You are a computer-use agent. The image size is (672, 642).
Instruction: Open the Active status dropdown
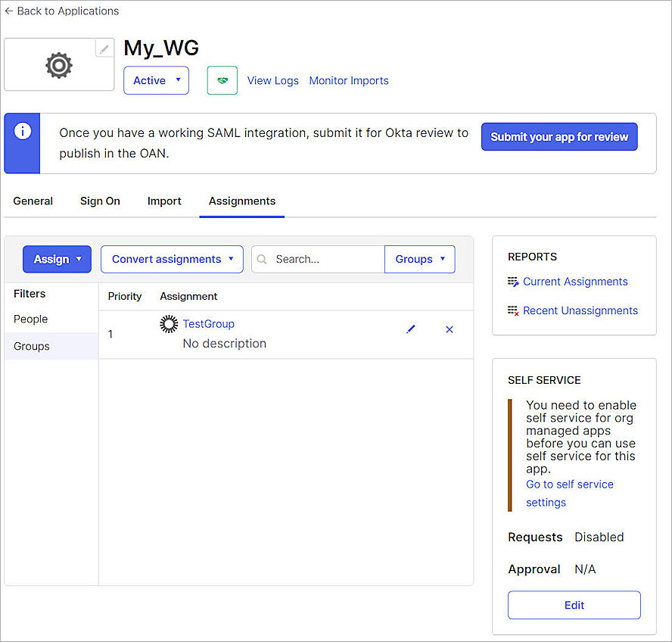coord(156,80)
